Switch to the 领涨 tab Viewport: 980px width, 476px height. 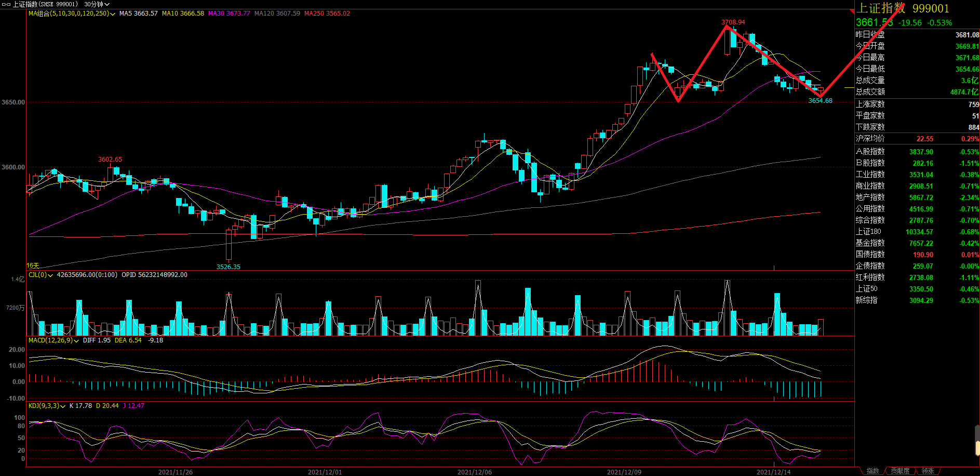(x=928, y=471)
